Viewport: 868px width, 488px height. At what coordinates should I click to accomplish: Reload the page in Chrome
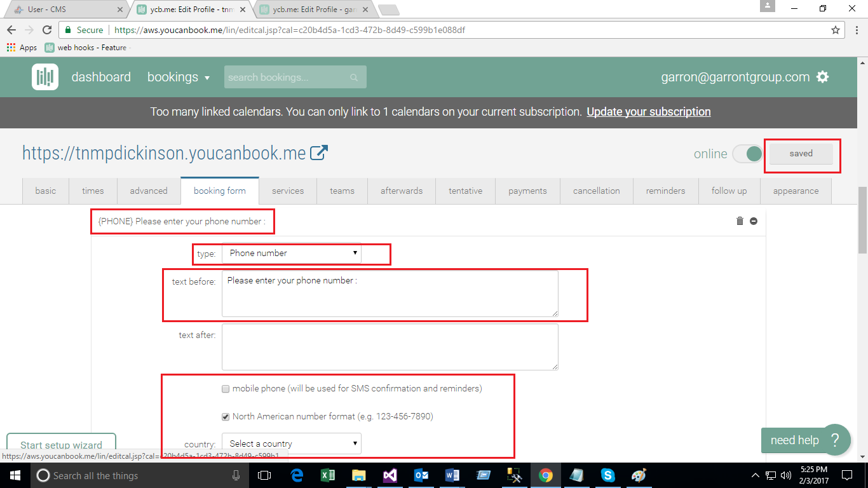46,30
